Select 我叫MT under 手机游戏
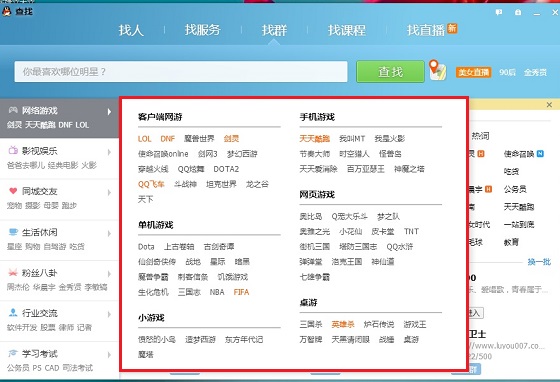Screen dimensions: 560x382 (352, 139)
